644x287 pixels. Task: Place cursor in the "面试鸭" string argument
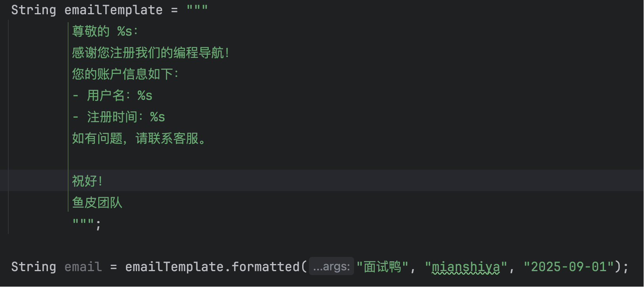382,267
